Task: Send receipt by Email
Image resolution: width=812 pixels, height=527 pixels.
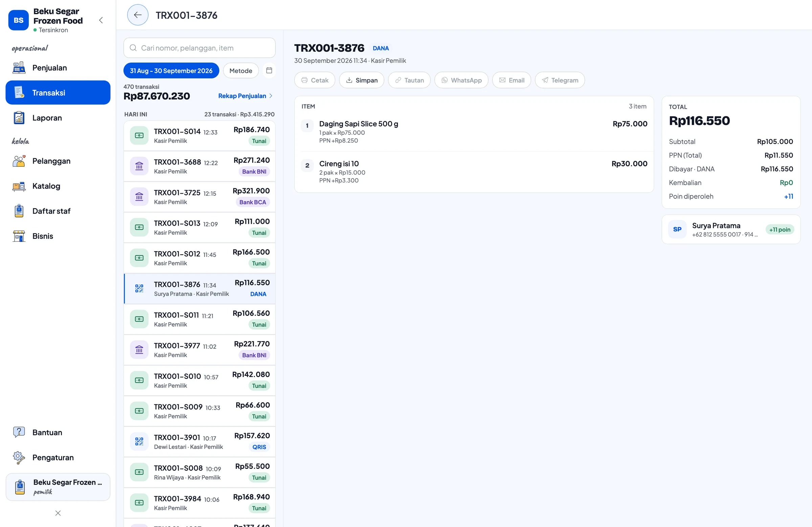Action: point(511,80)
